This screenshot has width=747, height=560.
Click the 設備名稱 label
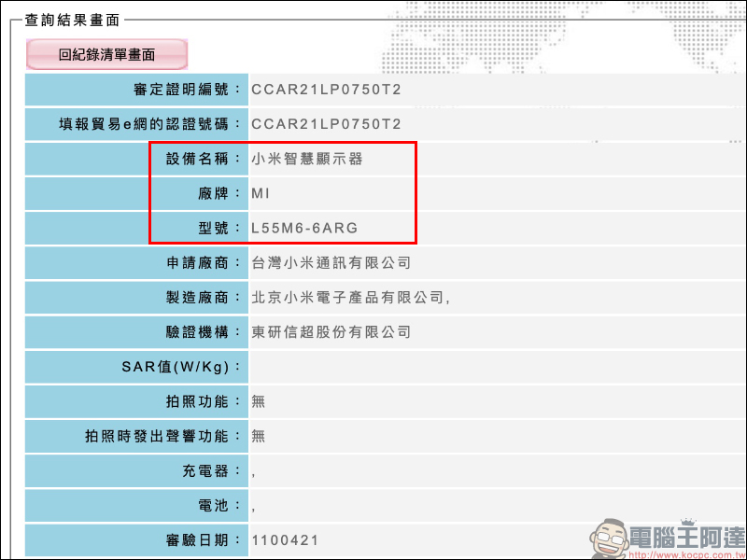[203, 159]
